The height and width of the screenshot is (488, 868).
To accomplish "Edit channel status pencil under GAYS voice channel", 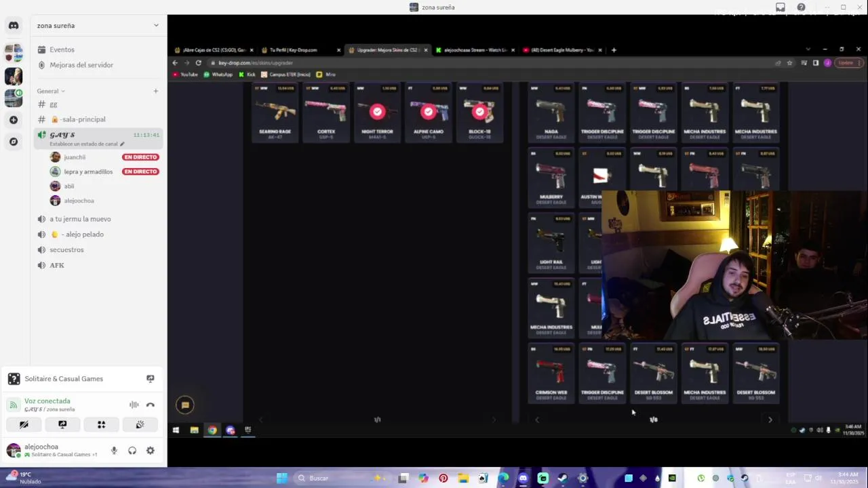I will click(122, 144).
